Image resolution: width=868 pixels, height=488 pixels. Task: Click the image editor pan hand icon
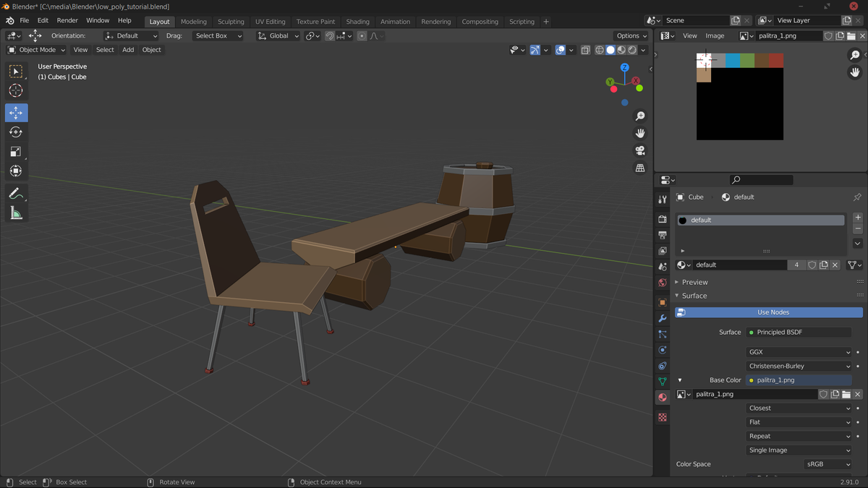tap(855, 72)
